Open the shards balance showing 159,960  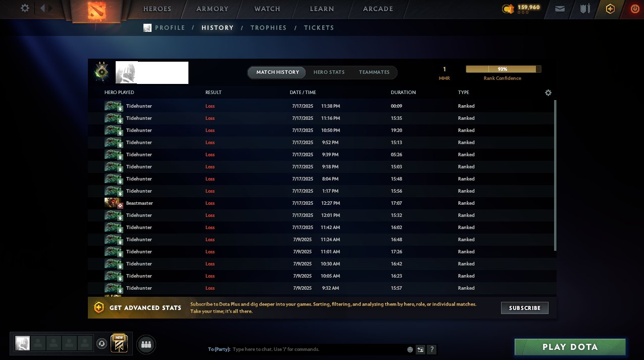(521, 9)
